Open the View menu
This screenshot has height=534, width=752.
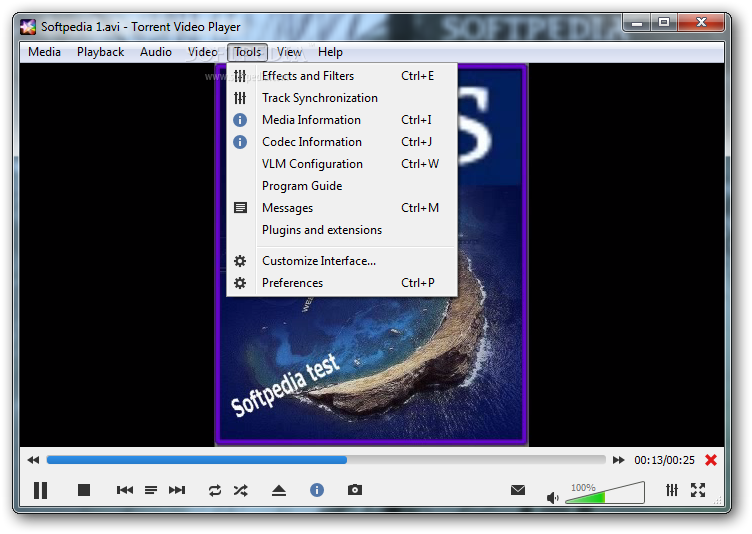(x=289, y=52)
